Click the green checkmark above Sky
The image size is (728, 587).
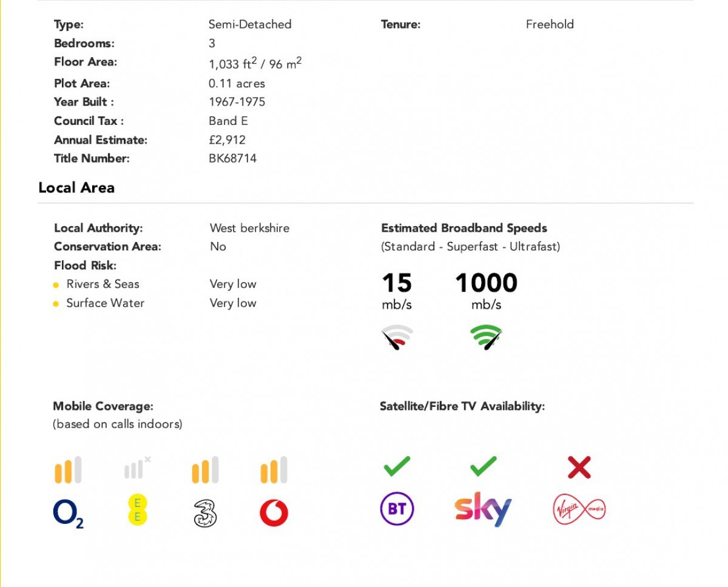coord(484,466)
